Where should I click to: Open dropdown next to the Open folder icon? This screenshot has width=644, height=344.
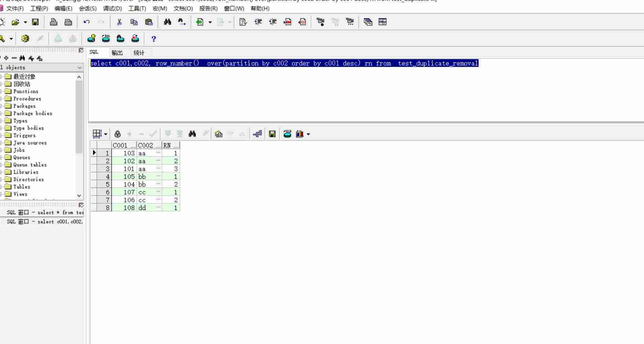click(x=25, y=22)
